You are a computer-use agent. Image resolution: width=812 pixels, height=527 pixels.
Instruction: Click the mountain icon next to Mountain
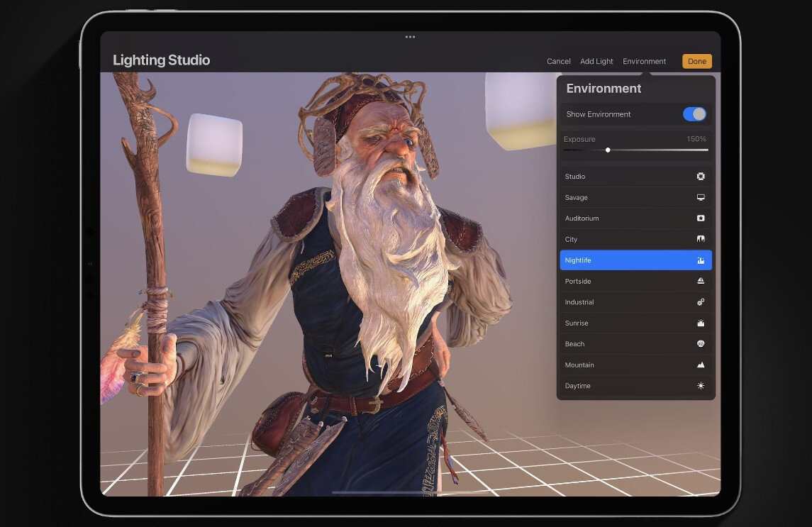click(700, 365)
